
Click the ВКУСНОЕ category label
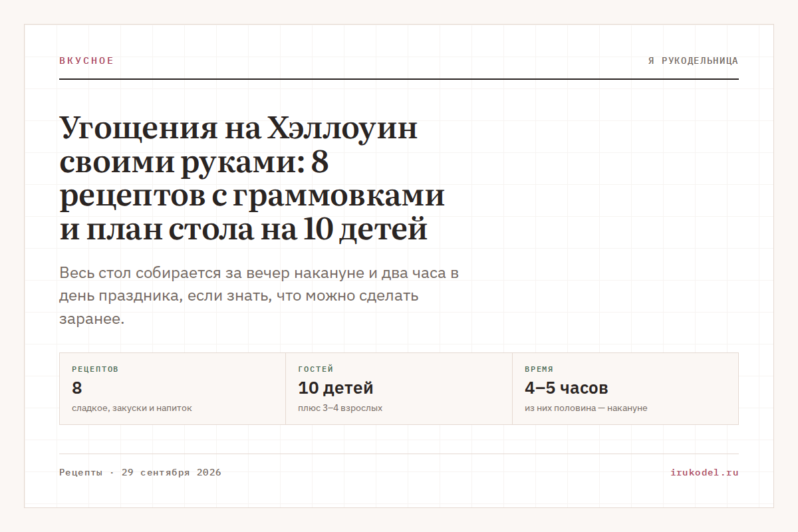(86, 61)
